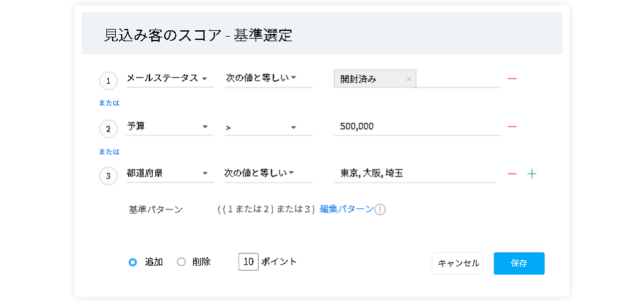Select the 追加 radio button
Viewport: 644px width, 303px height.
[x=133, y=262]
